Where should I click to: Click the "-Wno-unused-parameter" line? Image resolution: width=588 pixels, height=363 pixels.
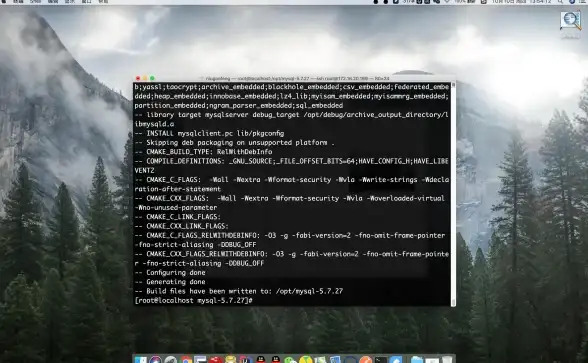click(176, 207)
